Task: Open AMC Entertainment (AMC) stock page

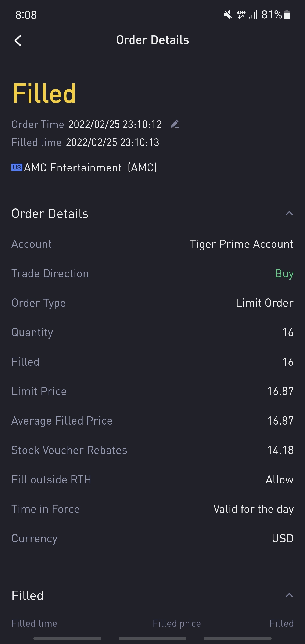Action: (x=90, y=168)
